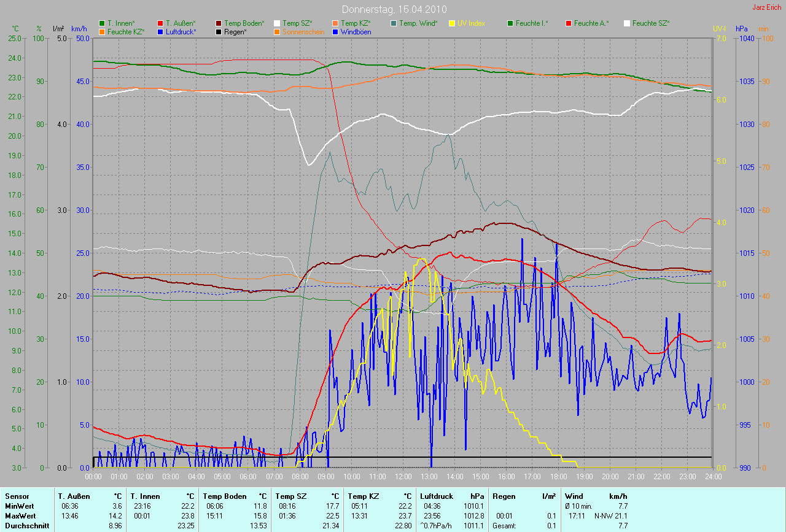This screenshot has height=532, width=786.
Task: Click the orange Temp KZ legend swatch
Action: pyautogui.click(x=335, y=23)
